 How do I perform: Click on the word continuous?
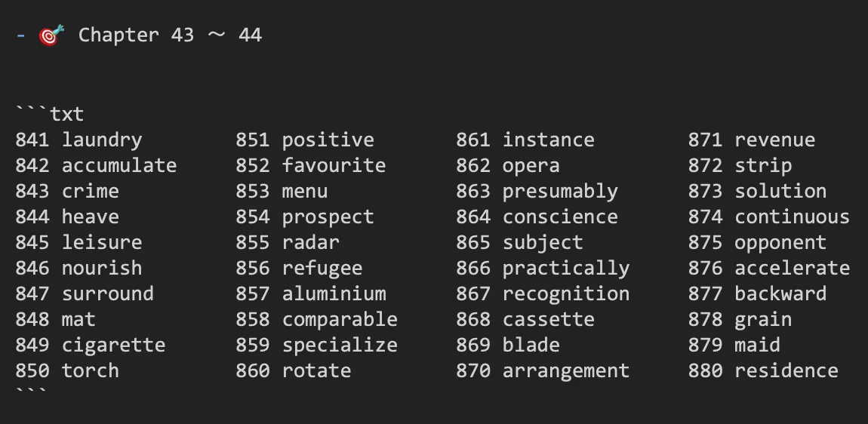point(792,217)
